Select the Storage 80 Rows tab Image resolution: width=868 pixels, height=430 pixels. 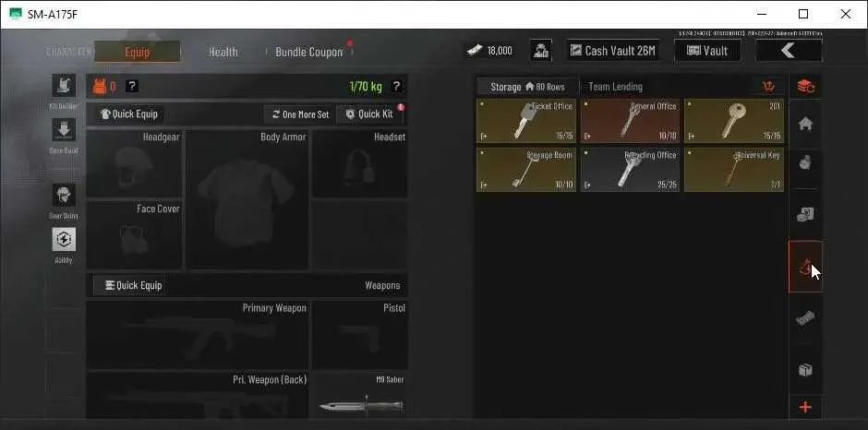pos(527,87)
